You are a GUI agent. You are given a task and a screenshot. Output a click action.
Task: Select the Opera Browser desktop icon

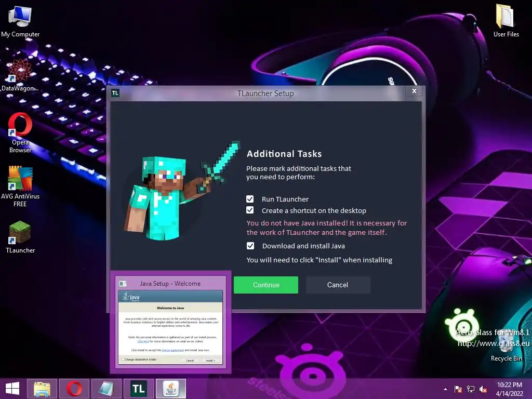[x=20, y=132]
